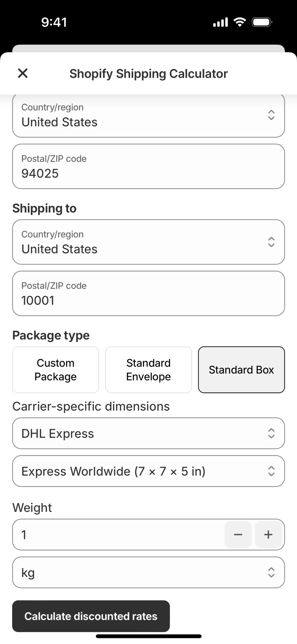Open the origin Country/region selector chevrons
Viewport: 297px width, 644px height.
coord(271,115)
